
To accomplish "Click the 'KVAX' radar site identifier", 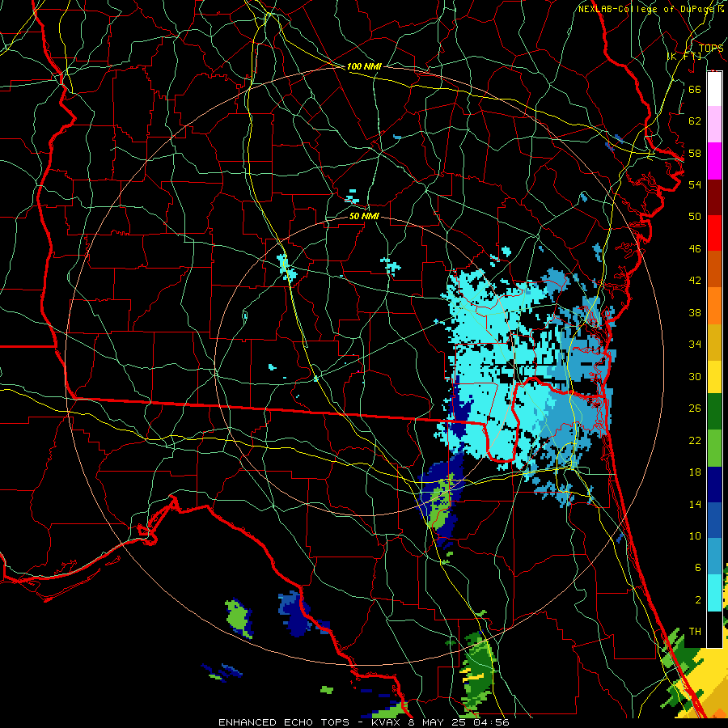I will tap(387, 722).
